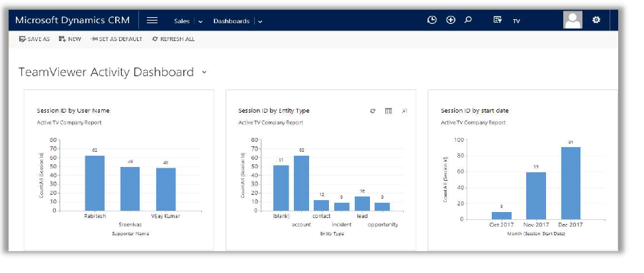
Task: Click the Refresh All button
Action: click(x=173, y=39)
